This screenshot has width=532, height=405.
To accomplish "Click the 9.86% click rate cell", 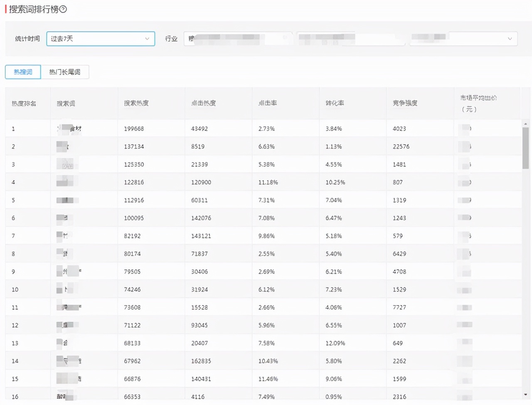I will (266, 236).
